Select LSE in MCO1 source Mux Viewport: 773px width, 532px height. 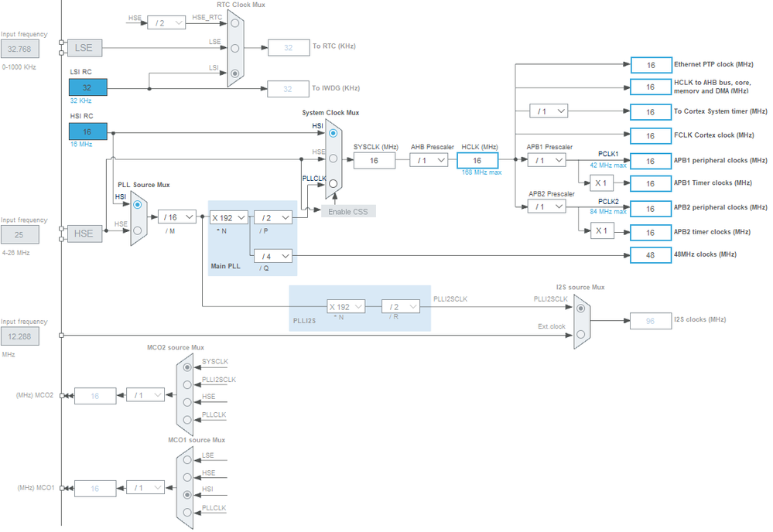tap(187, 460)
